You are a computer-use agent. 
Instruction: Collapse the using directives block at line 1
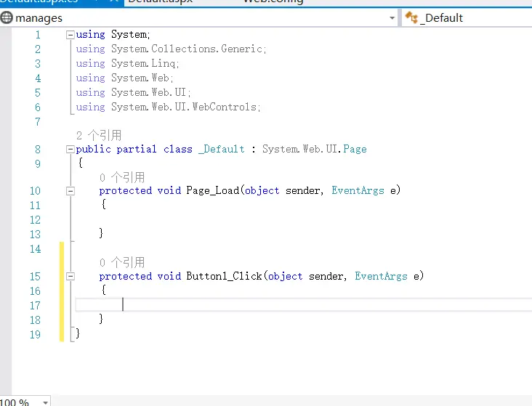[x=70, y=35]
